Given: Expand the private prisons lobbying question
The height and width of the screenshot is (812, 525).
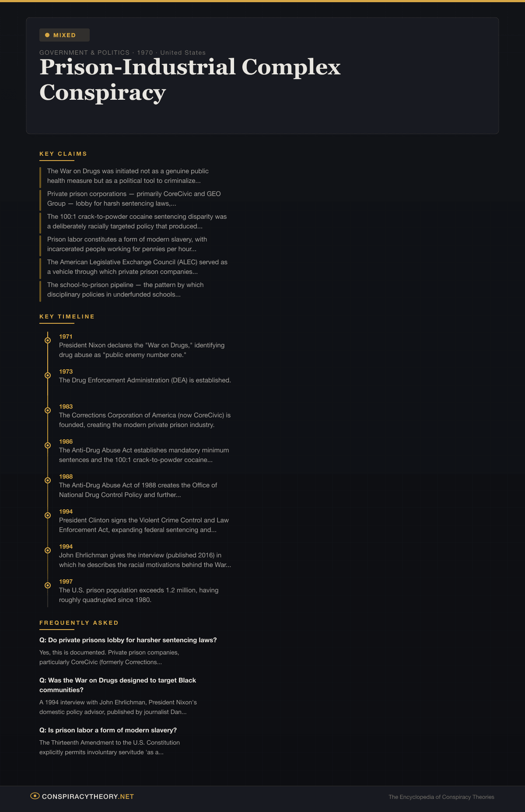Looking at the screenshot, I should tap(128, 640).
